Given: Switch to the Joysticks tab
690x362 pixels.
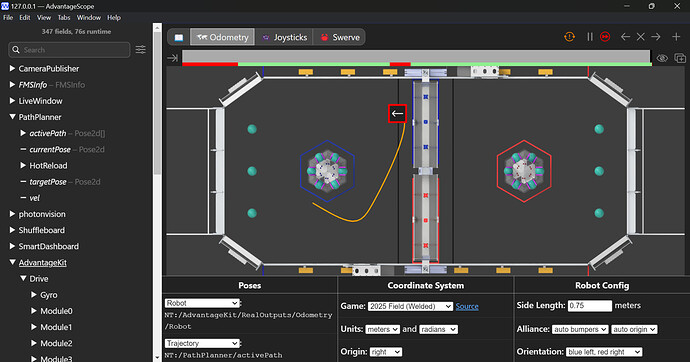Looking at the screenshot, I should point(284,37).
